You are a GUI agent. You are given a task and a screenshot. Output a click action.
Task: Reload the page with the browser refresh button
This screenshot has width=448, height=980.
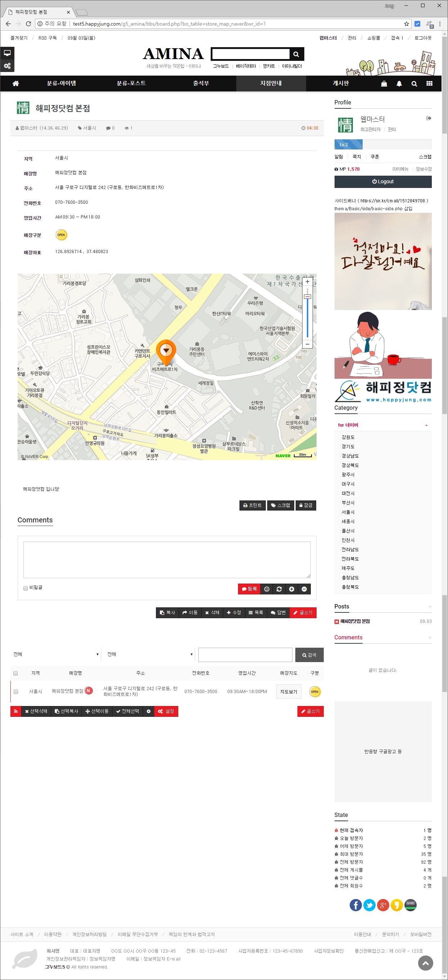pos(28,24)
